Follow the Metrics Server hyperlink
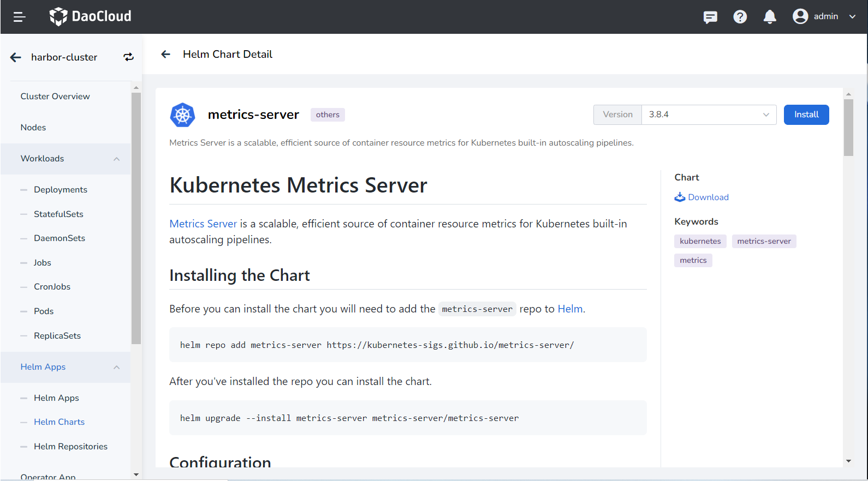868x481 pixels. [x=203, y=224]
